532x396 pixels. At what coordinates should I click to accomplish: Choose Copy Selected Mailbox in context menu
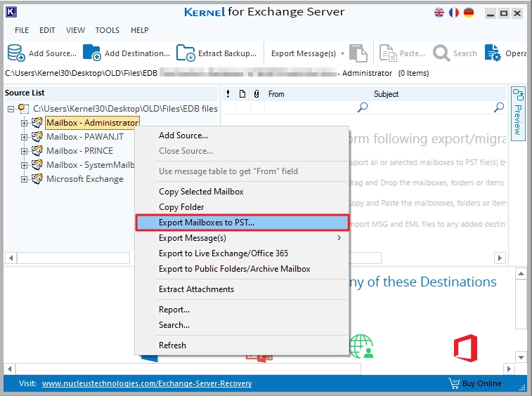pyautogui.click(x=242, y=192)
